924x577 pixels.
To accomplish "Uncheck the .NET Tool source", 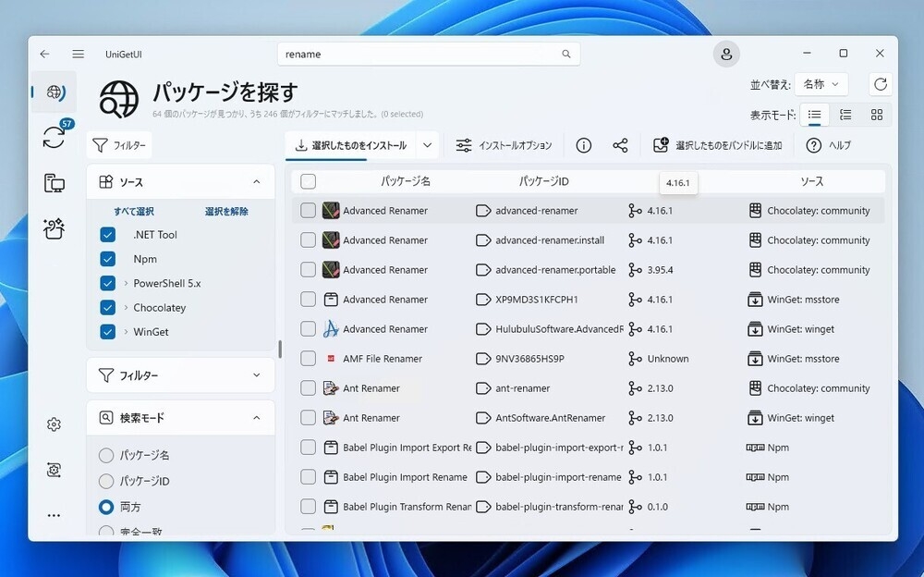I will coord(108,234).
